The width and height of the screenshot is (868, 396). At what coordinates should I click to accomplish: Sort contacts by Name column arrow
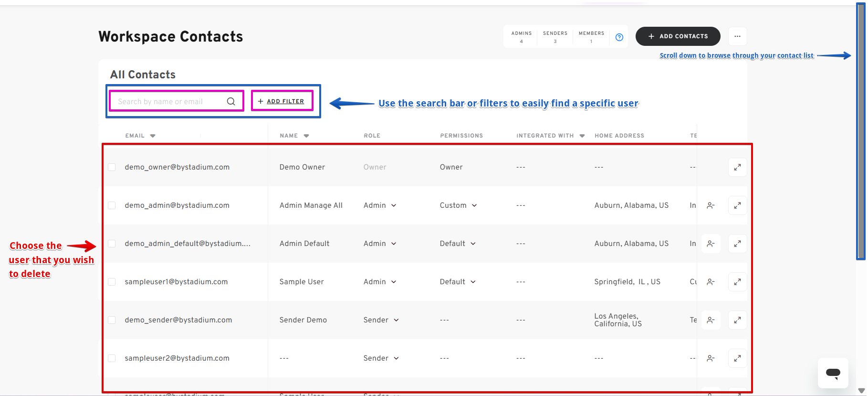[x=306, y=136]
